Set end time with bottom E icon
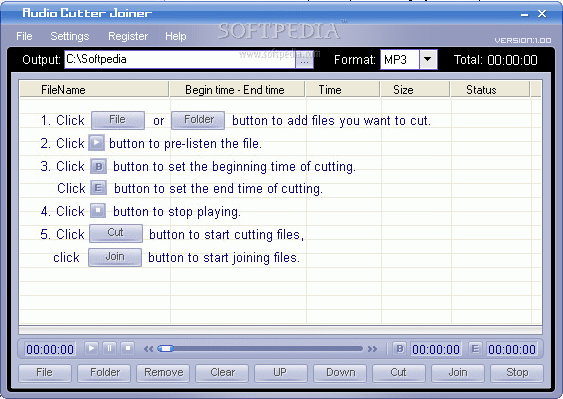The image size is (563, 399). [475, 349]
